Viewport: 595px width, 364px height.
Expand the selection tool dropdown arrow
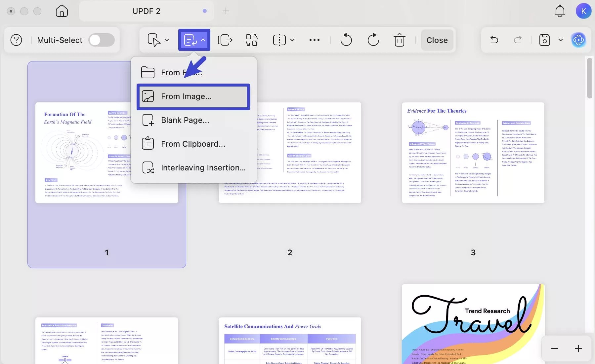pyautogui.click(x=167, y=40)
